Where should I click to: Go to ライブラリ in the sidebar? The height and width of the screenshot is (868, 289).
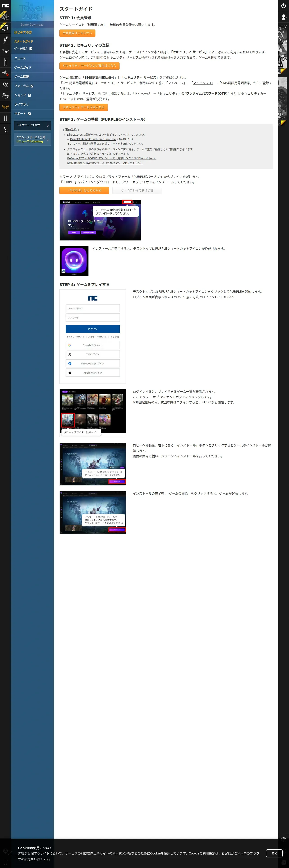[32, 105]
